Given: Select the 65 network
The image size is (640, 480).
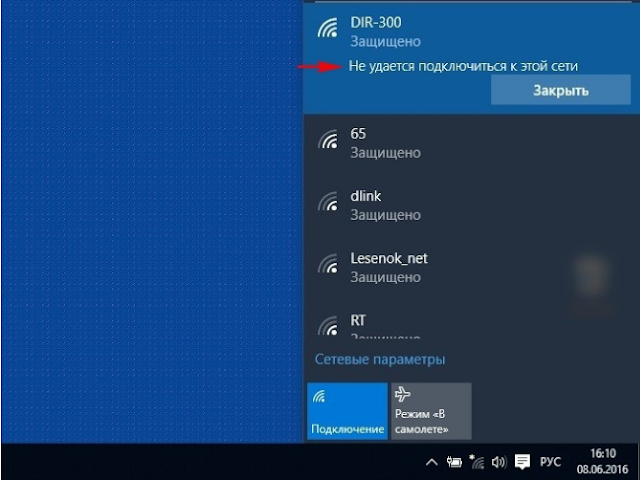Looking at the screenshot, I should pos(471,143).
